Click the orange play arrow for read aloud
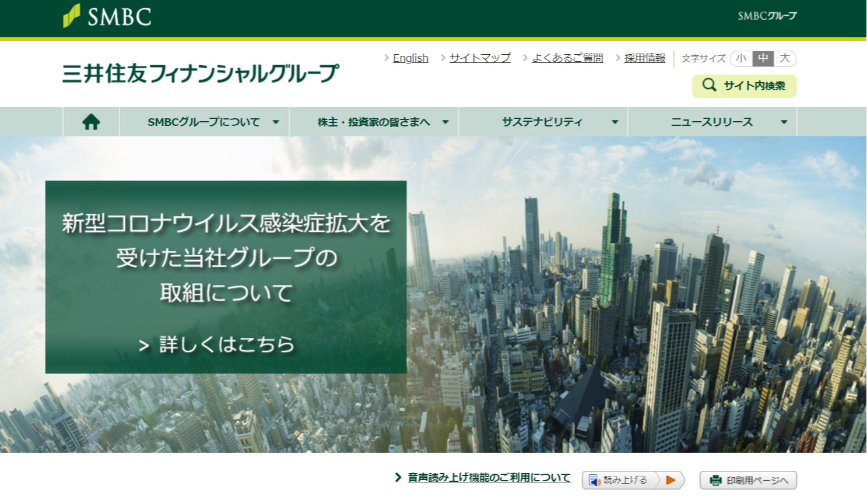This screenshot has height=504, width=867. [x=671, y=480]
